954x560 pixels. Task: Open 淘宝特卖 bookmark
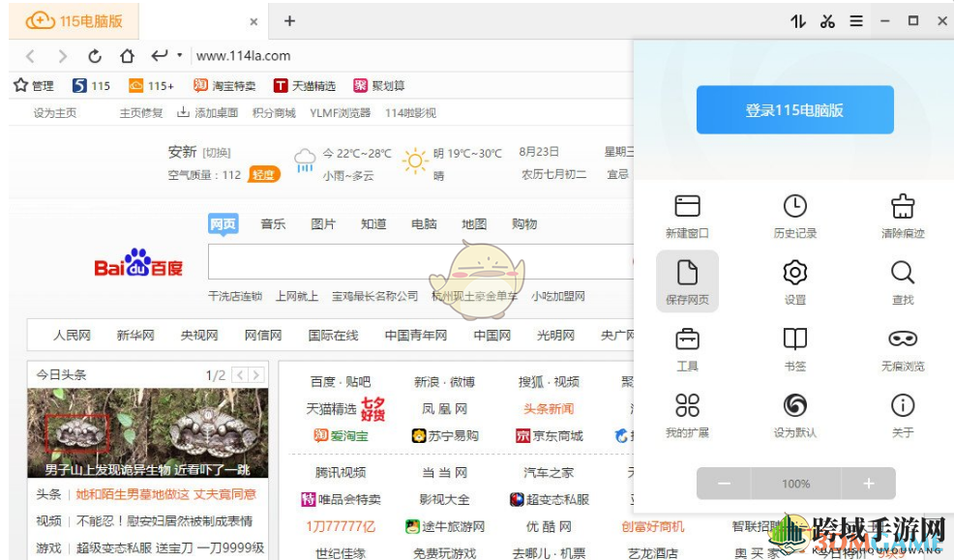point(224,86)
